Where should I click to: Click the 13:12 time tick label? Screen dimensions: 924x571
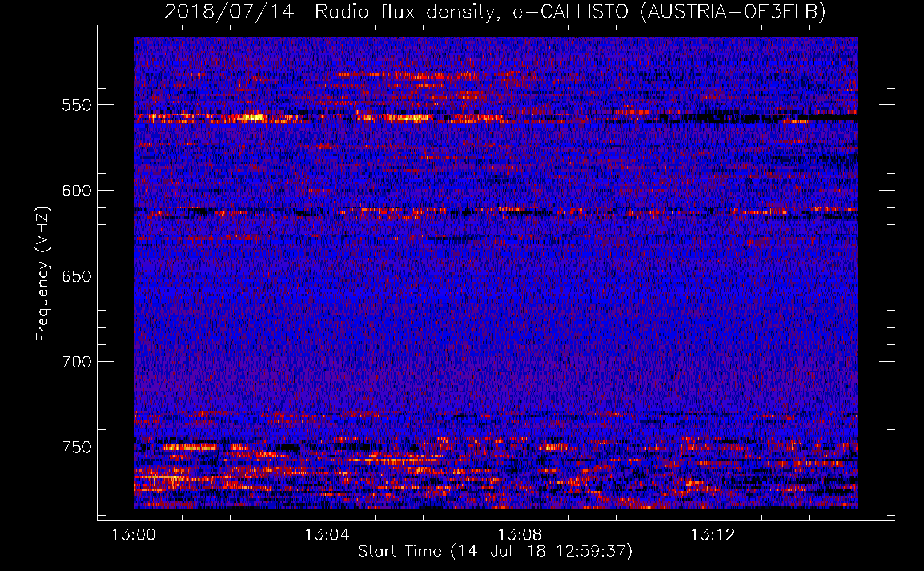(713, 535)
